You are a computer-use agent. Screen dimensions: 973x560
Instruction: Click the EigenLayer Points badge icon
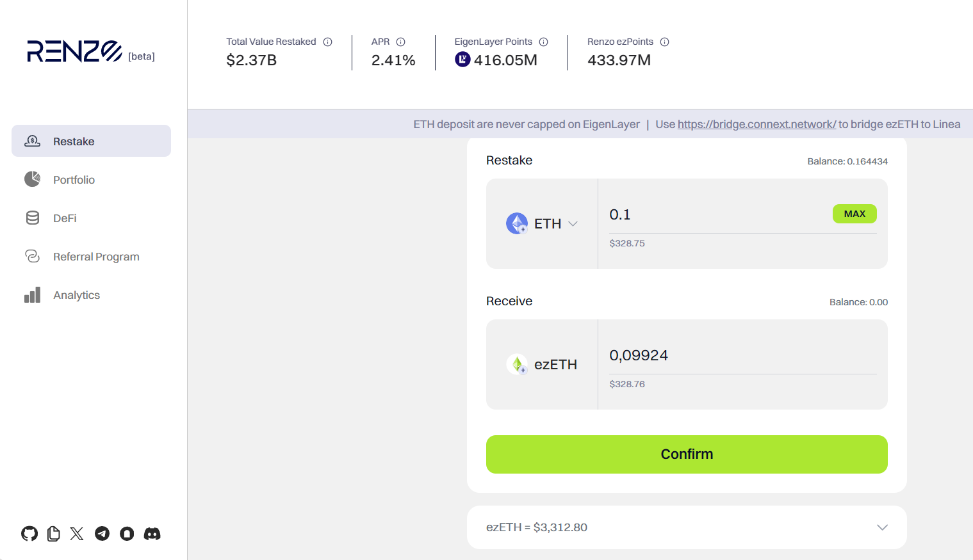point(462,60)
